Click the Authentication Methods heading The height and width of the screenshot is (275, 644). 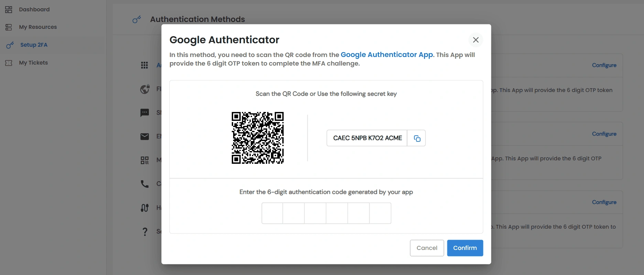pos(197,19)
